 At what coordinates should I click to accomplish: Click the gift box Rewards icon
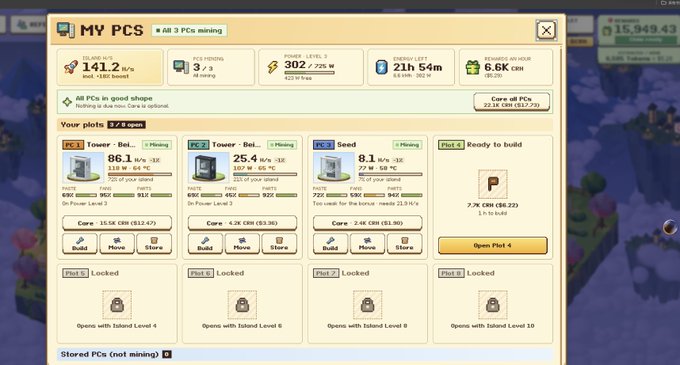473,67
